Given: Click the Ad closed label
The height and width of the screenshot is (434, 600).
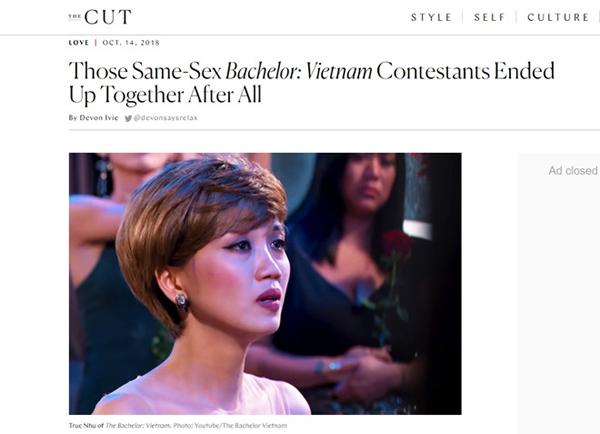Looking at the screenshot, I should tap(573, 171).
